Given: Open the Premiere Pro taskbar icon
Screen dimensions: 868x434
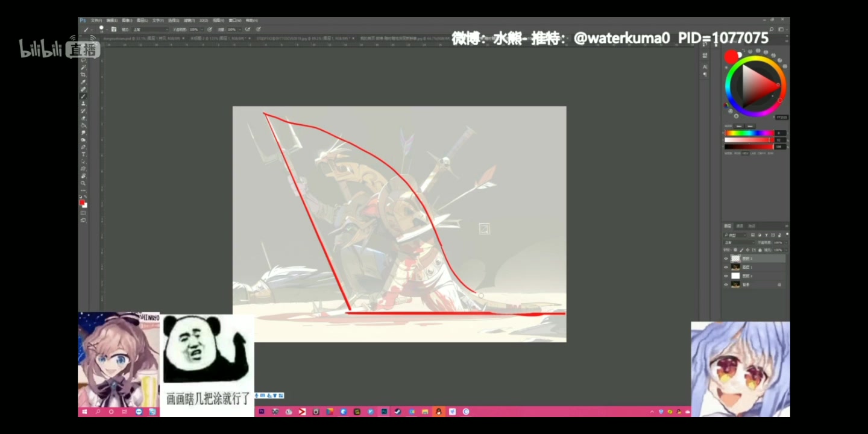Looking at the screenshot, I should [262, 412].
